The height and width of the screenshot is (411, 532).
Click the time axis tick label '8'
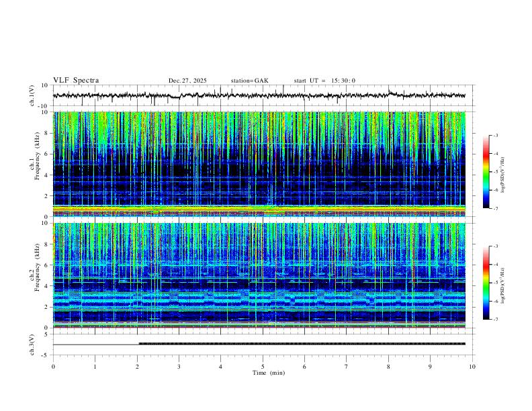click(388, 367)
